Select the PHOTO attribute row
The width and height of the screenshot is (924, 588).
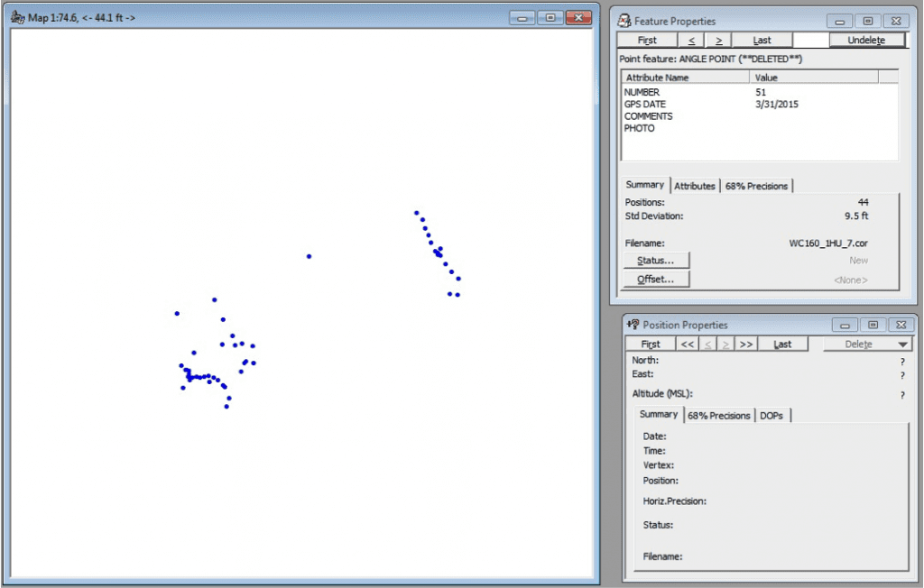click(760, 128)
